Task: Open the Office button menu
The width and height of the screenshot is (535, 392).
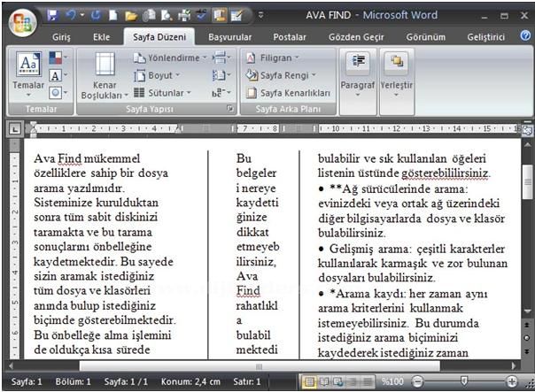Action: [x=22, y=22]
